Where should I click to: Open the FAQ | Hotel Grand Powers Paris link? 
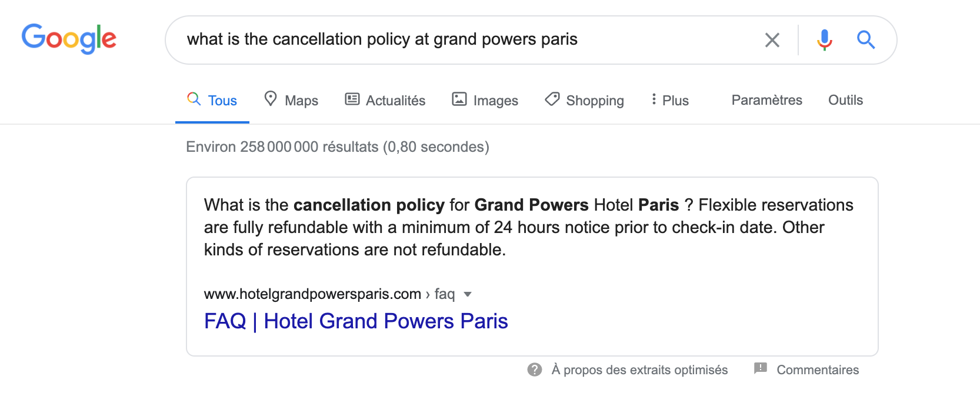pos(356,321)
